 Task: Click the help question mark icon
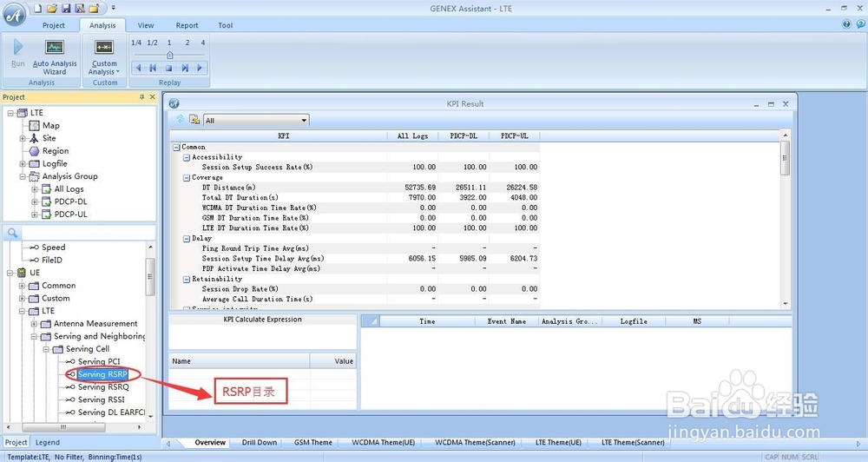(846, 23)
